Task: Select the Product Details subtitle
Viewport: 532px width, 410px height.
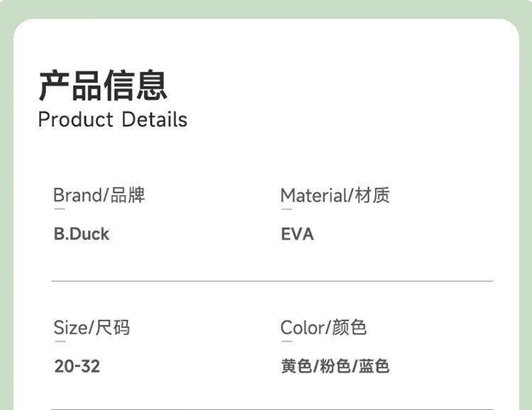Action: [x=113, y=119]
